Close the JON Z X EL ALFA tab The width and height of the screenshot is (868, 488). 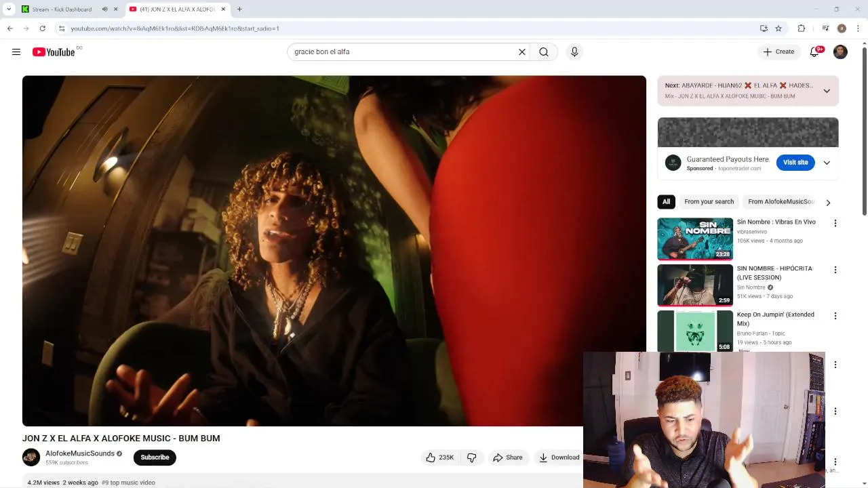click(x=223, y=9)
